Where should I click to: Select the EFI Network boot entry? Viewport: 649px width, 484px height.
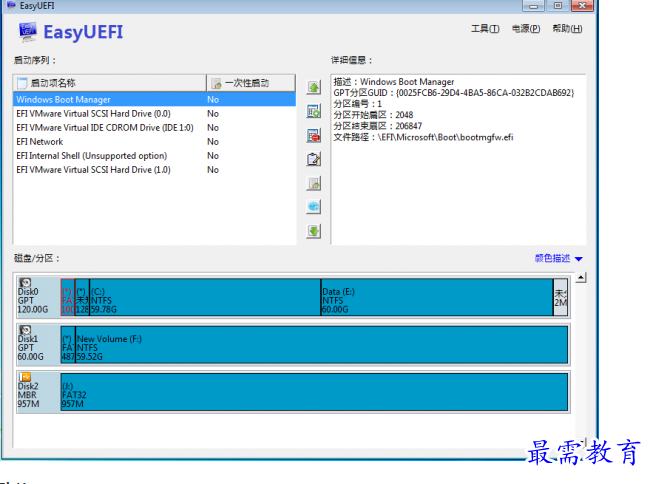click(x=40, y=142)
